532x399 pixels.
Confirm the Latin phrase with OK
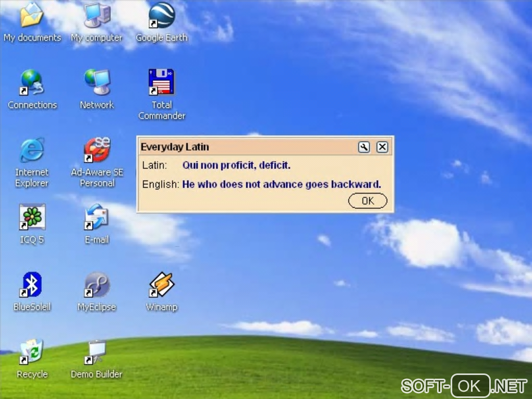click(368, 201)
